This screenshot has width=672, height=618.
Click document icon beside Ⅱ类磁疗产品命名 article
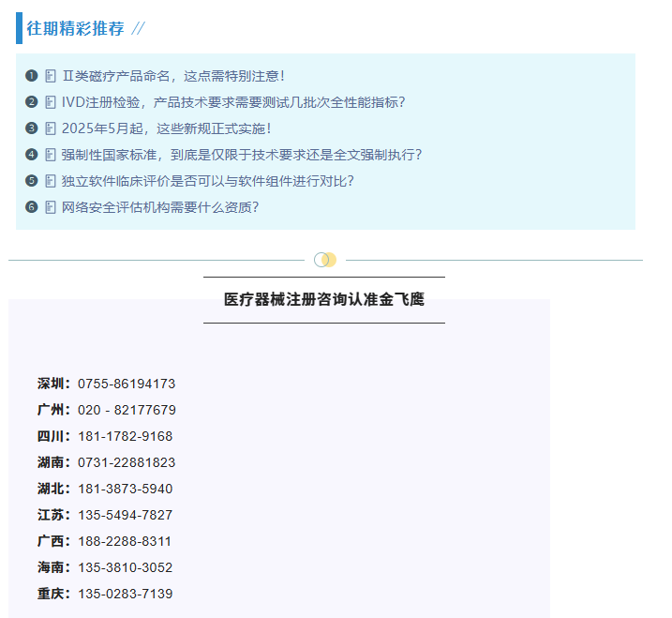(x=51, y=76)
